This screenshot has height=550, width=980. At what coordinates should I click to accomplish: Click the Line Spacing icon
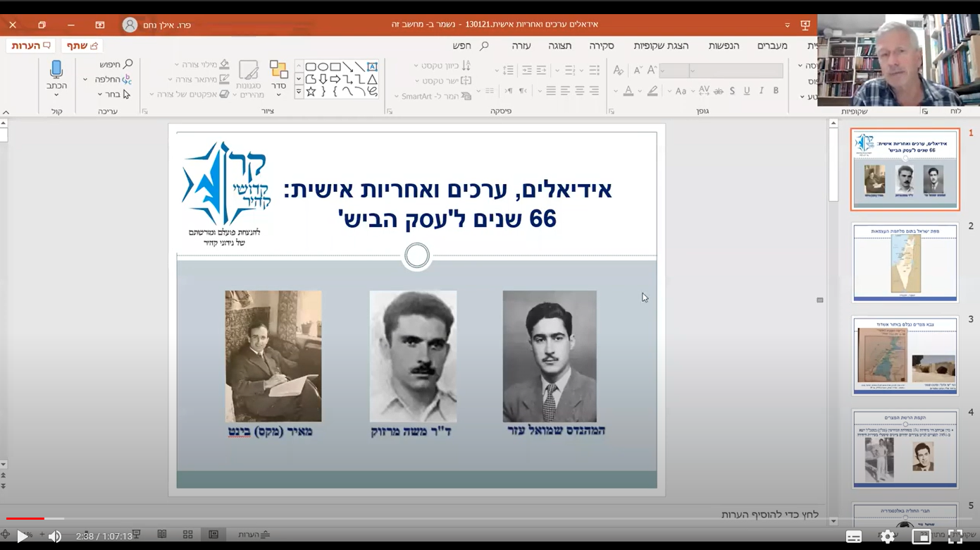509,71
